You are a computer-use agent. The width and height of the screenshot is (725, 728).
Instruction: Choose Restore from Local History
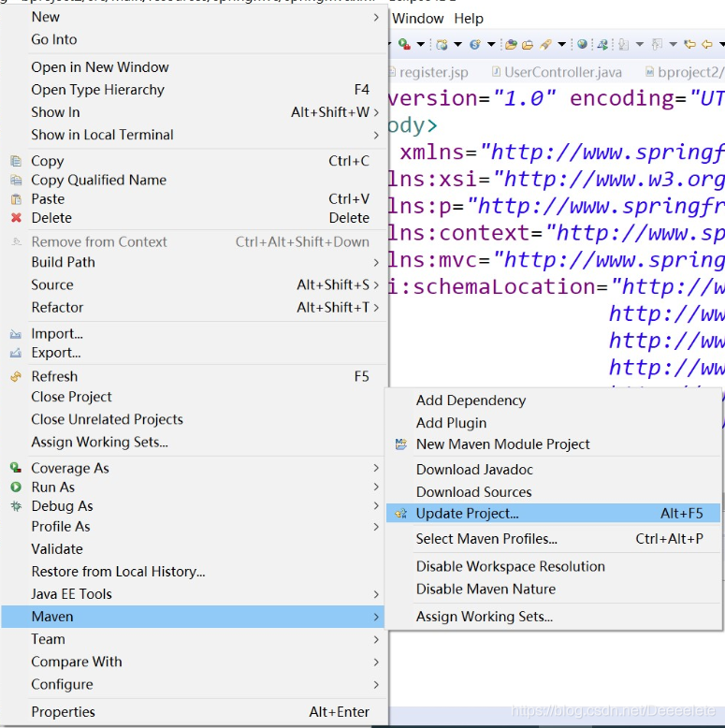coord(193,572)
